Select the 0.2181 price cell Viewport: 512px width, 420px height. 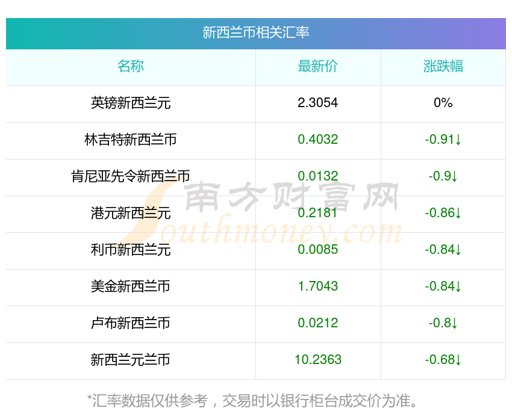(317, 213)
